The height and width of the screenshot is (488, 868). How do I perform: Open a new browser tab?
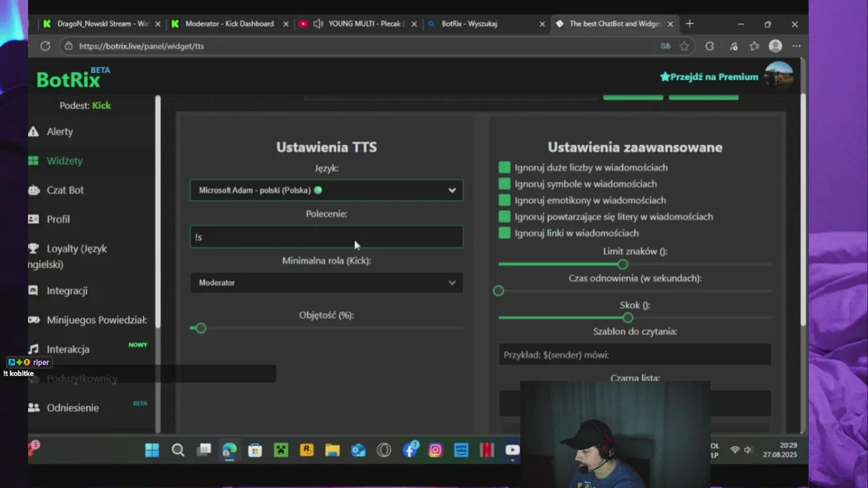690,24
